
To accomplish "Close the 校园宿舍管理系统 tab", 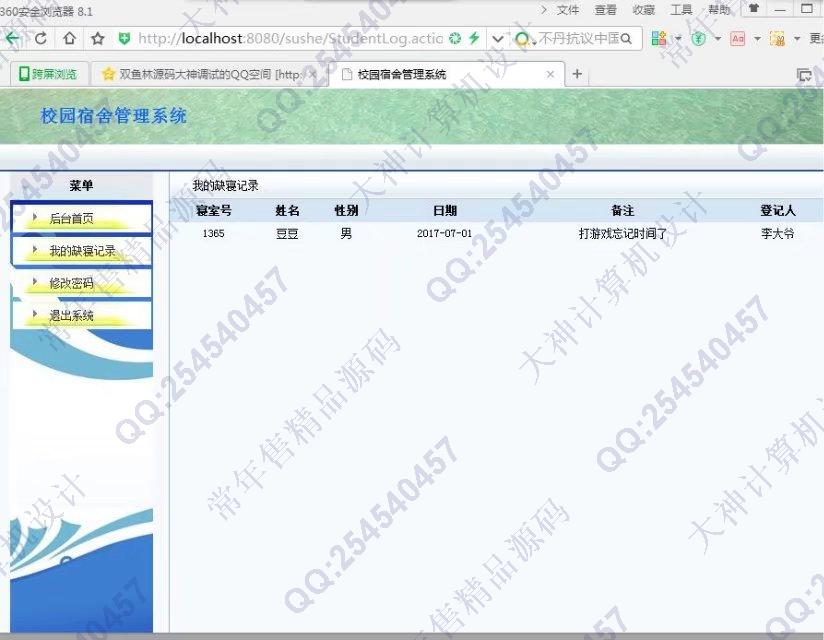I will (550, 75).
